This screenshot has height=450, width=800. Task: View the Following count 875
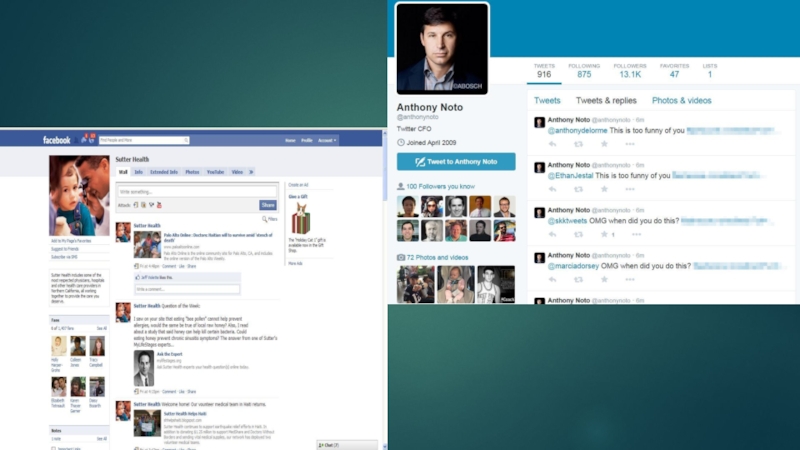pyautogui.click(x=584, y=71)
